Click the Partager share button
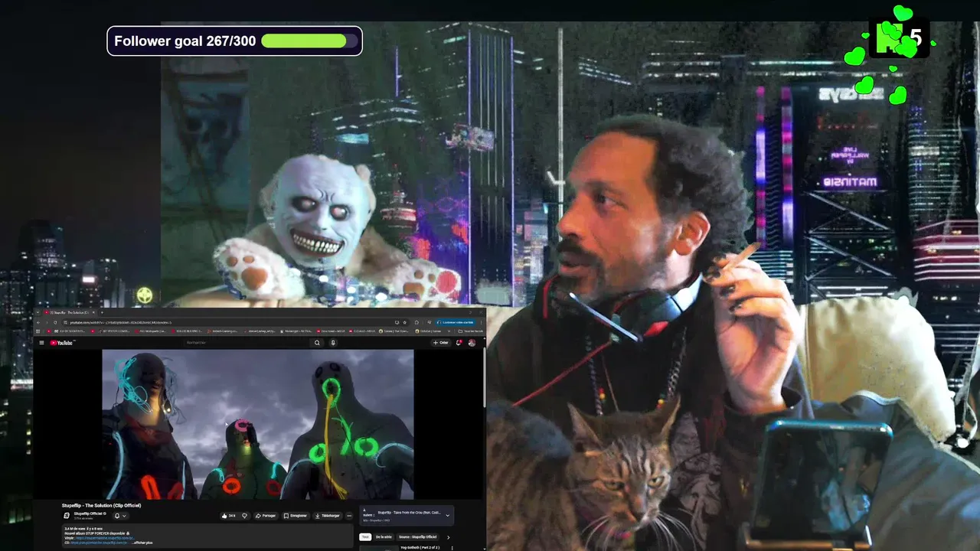 [266, 516]
